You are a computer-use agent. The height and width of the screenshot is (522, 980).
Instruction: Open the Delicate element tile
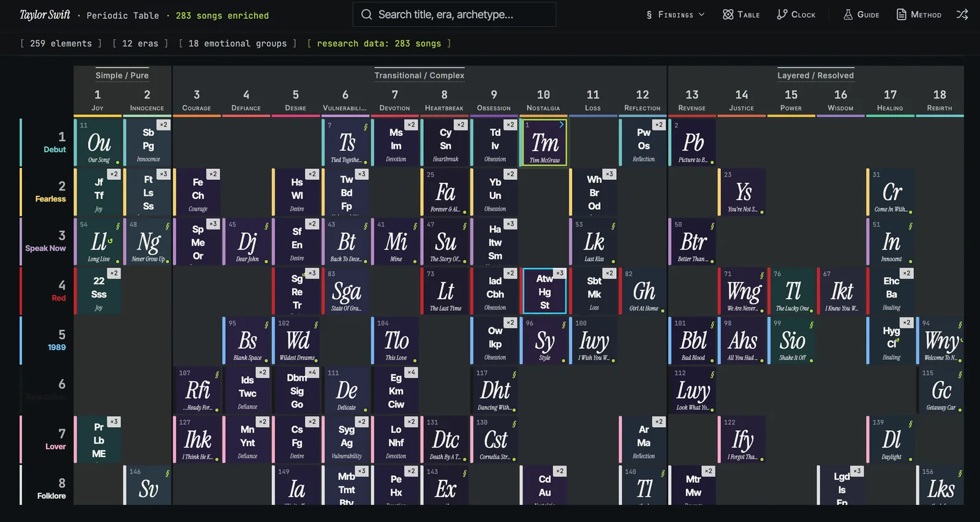coord(346,390)
